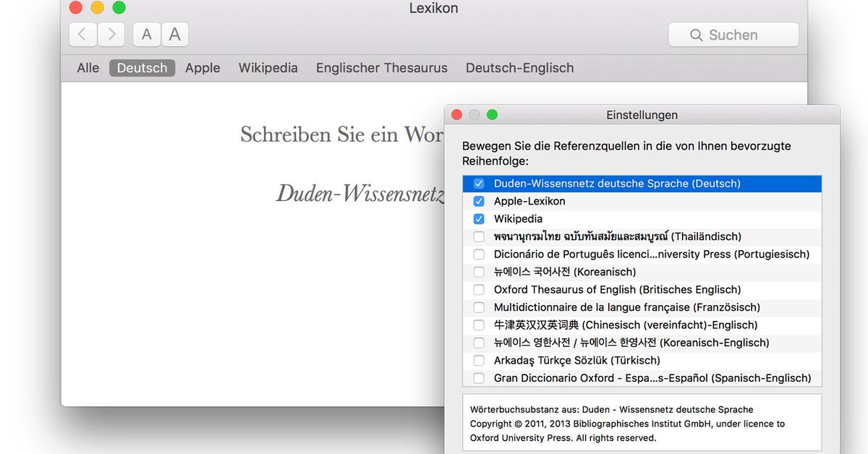Enable the Thailändisch dictionary checkbox
This screenshot has height=454, width=868.
(x=479, y=236)
